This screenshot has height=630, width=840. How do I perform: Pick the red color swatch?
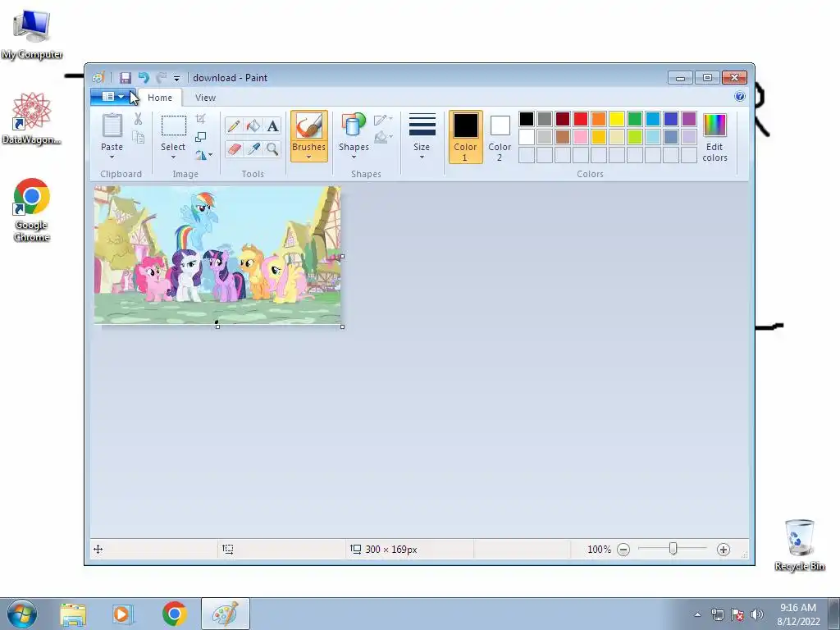pos(581,119)
